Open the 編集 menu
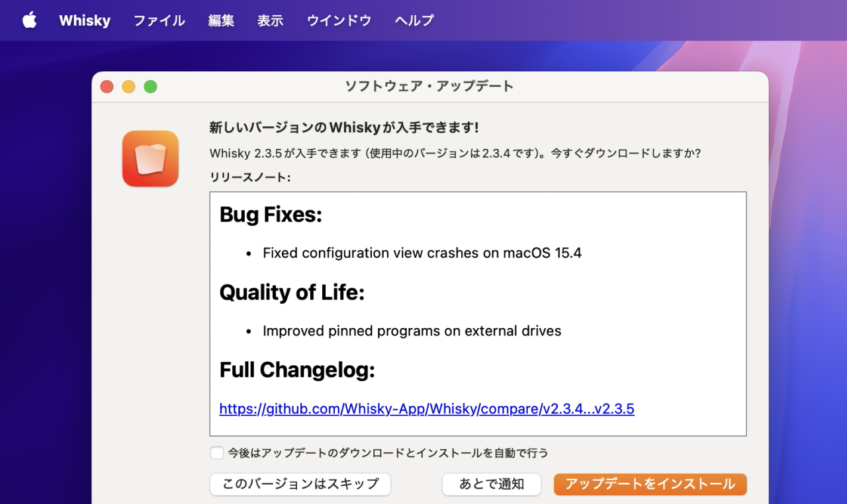 [221, 21]
